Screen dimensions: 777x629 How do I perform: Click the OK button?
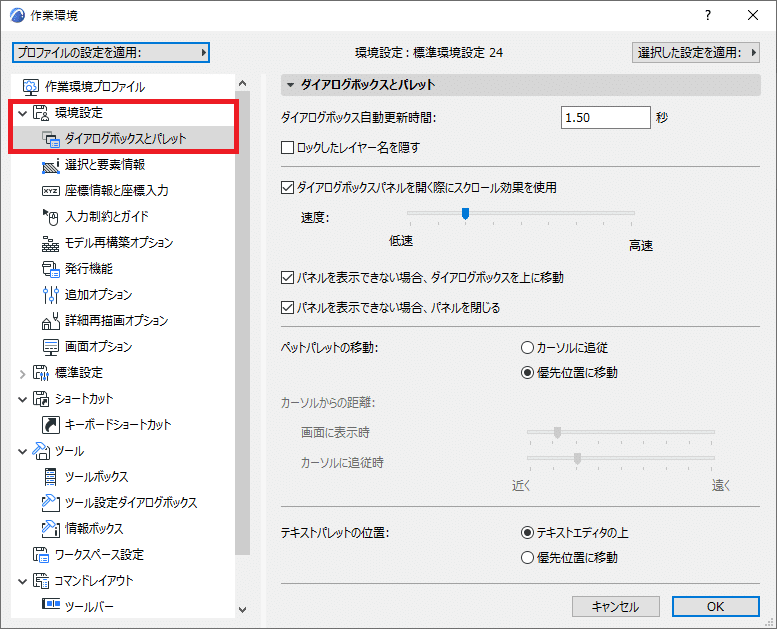coord(715,607)
